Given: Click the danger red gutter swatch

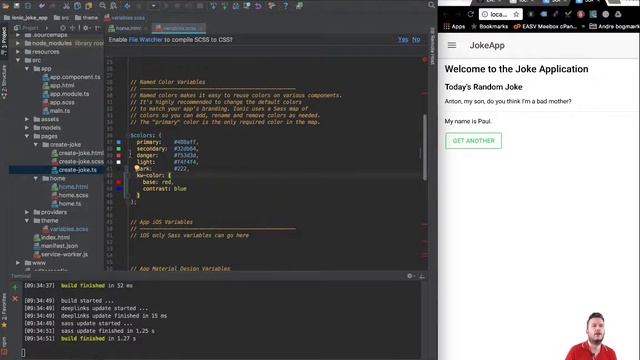Looking at the screenshot, I should (x=119, y=156).
